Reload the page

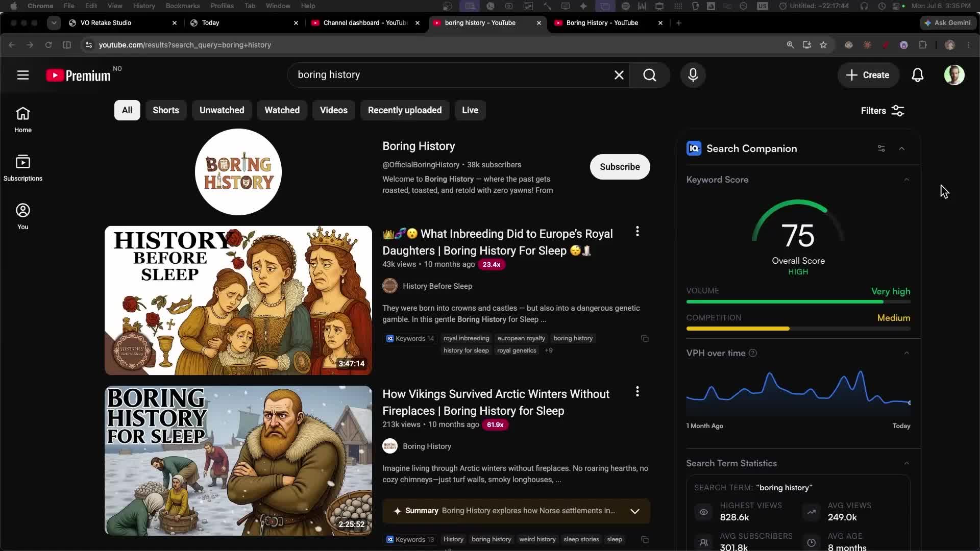pos(48,45)
